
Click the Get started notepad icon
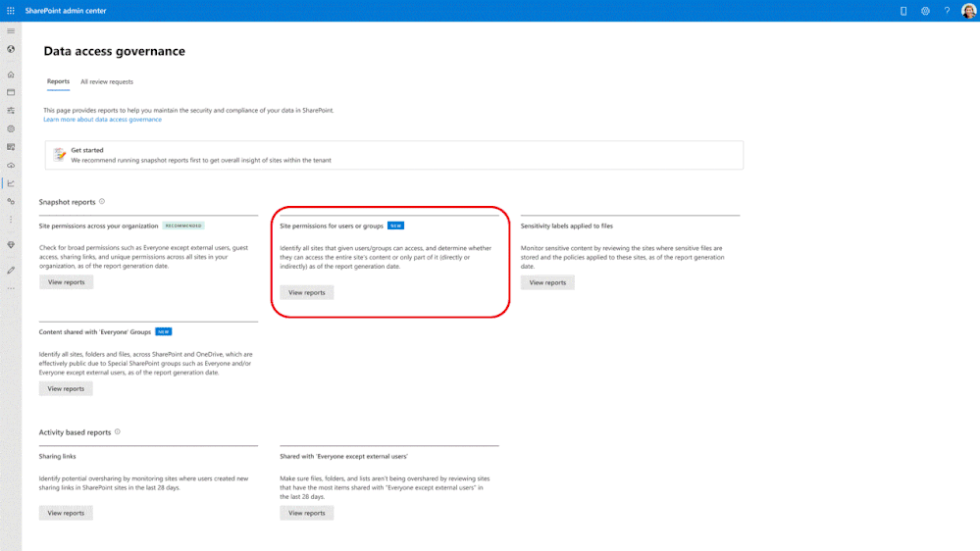(x=60, y=154)
